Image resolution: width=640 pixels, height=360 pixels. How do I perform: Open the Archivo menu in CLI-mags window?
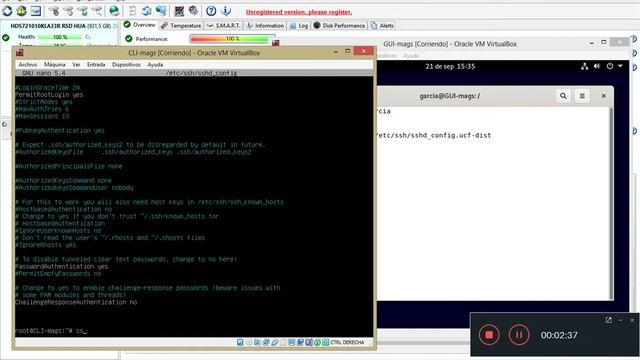click(28, 64)
